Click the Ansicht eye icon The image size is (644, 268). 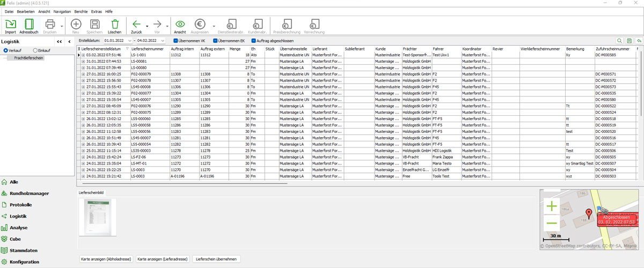pyautogui.click(x=180, y=25)
